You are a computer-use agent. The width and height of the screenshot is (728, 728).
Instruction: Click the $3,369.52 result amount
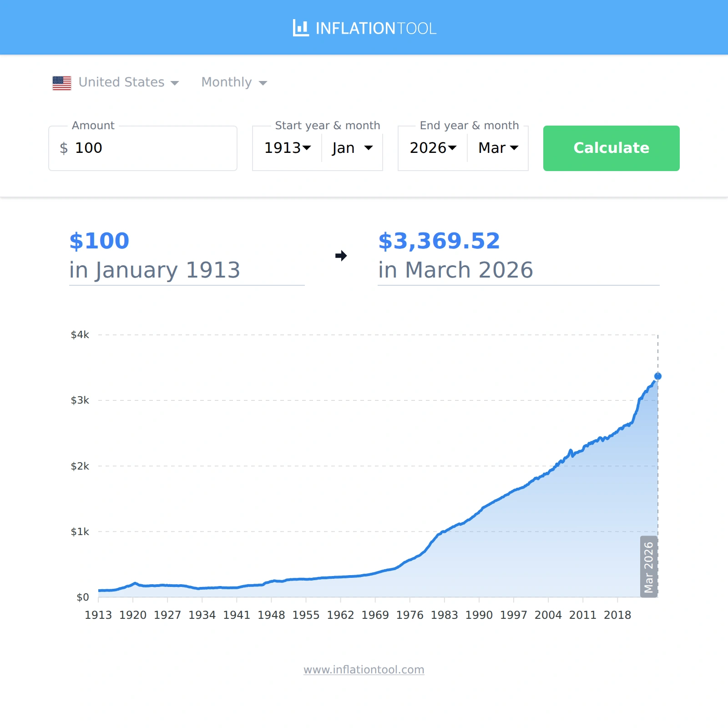pos(439,241)
